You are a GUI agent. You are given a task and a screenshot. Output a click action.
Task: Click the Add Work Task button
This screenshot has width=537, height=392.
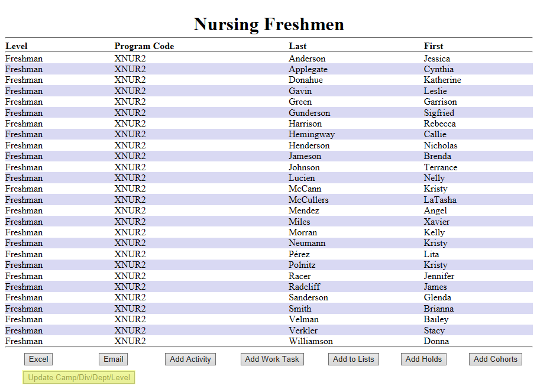pos(271,359)
